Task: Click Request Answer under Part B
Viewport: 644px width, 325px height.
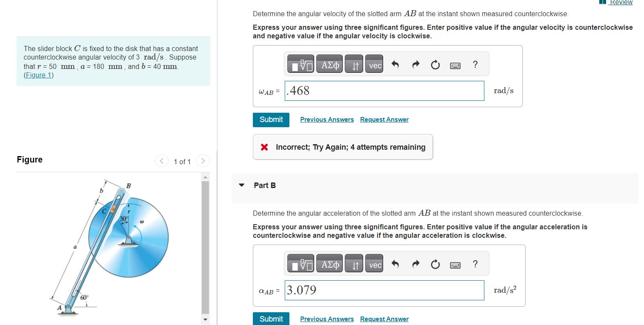Action: 384,319
